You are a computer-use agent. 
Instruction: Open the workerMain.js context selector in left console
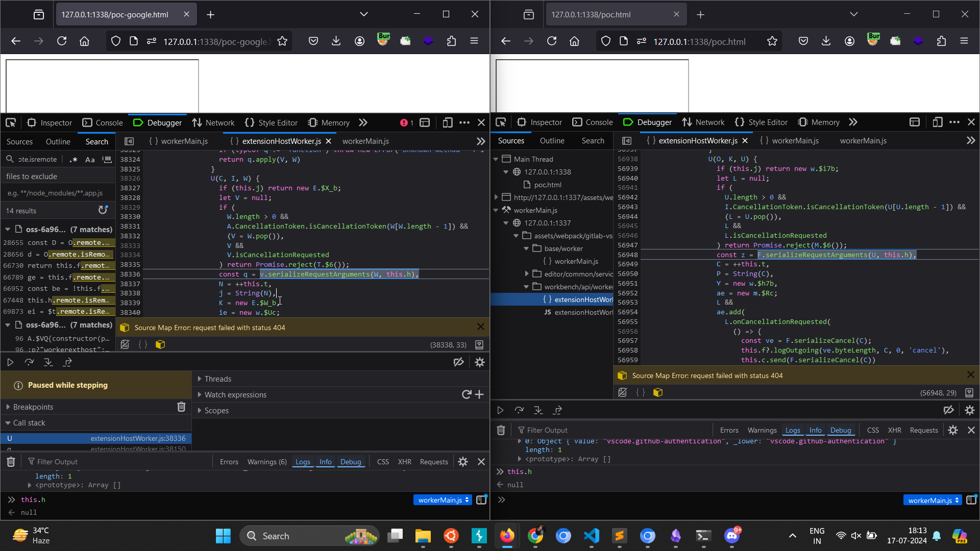pyautogui.click(x=443, y=500)
